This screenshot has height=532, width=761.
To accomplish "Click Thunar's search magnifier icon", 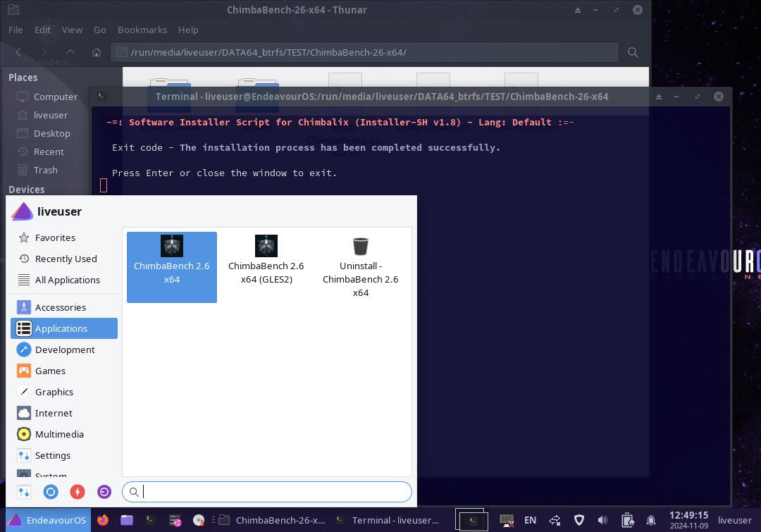I will 633,52.
